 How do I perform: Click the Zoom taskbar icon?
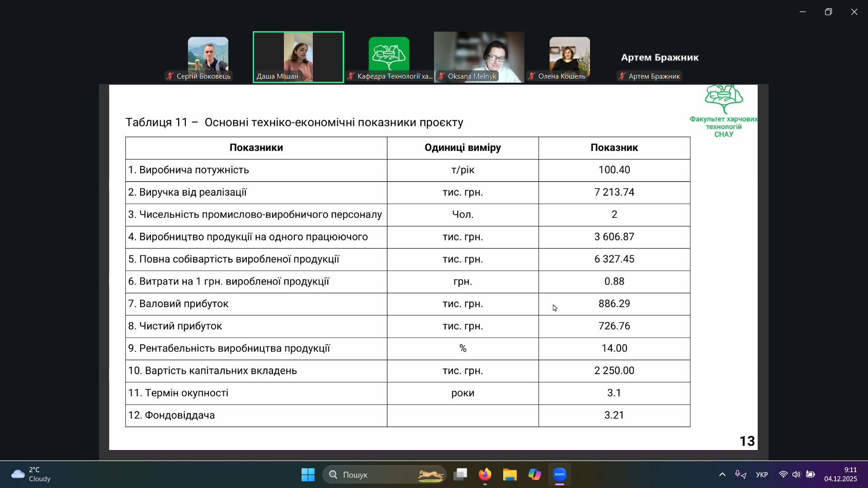coord(560,474)
